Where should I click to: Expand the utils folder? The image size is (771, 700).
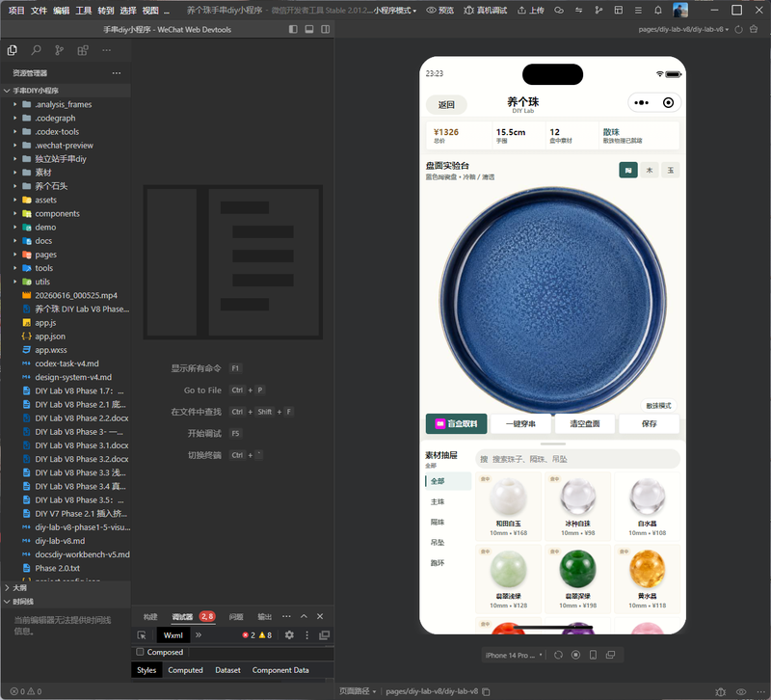click(15, 282)
